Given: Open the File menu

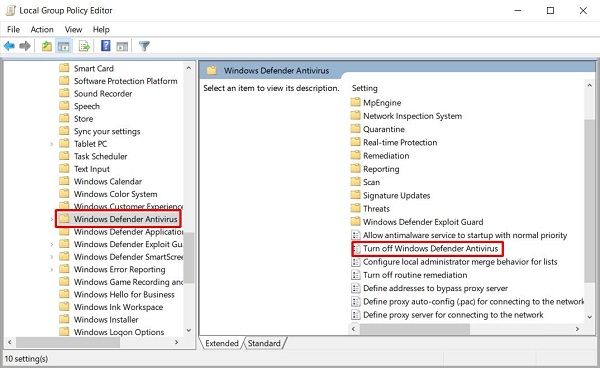Looking at the screenshot, I should tap(13, 29).
